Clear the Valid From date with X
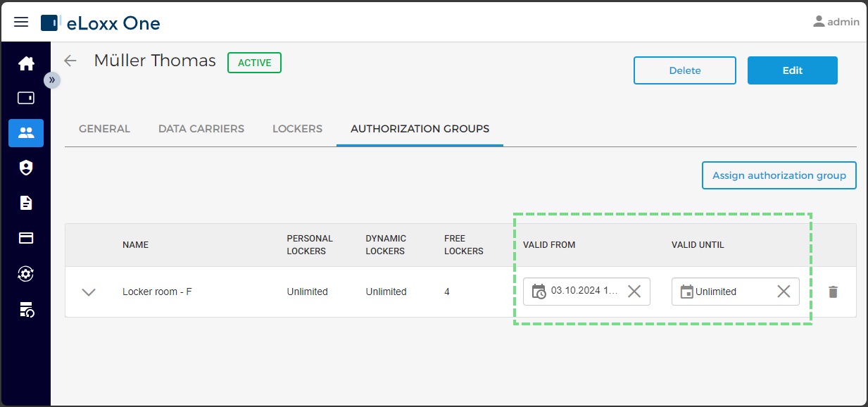 tap(634, 292)
